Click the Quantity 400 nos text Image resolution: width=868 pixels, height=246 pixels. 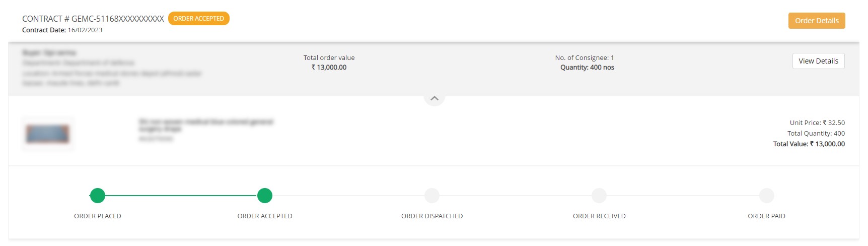[x=587, y=68]
